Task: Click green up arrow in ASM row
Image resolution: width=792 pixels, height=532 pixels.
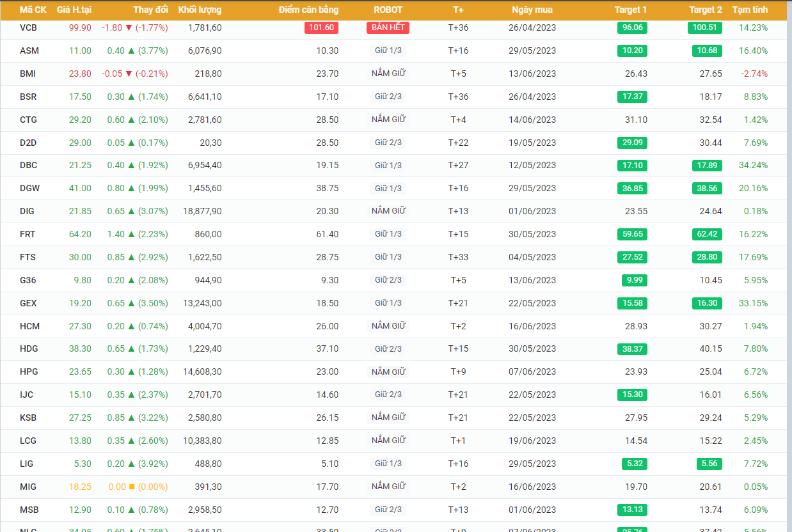Action: (131, 51)
